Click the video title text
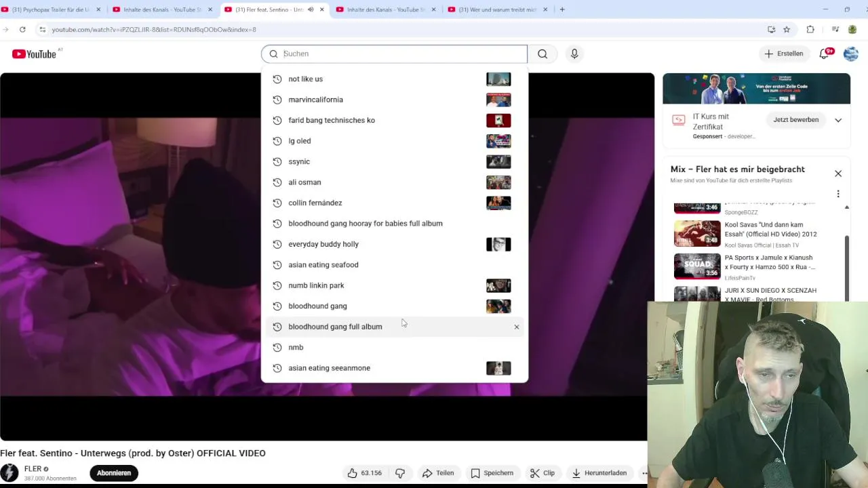Viewport: 868px width, 488px height. click(x=133, y=453)
